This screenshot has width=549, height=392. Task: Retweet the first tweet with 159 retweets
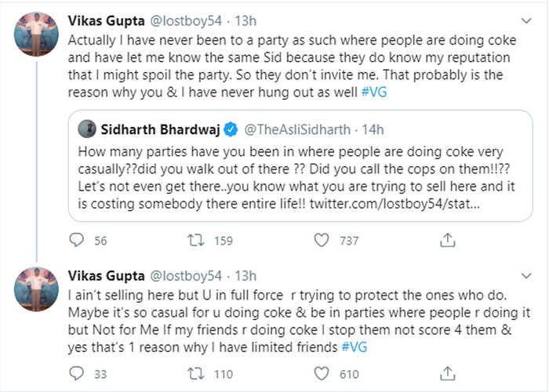(x=196, y=241)
